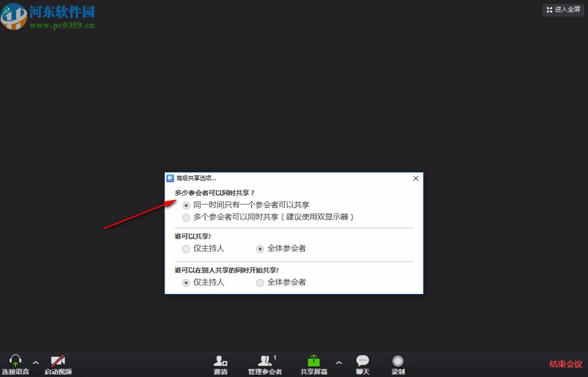The image size is (588, 377).
Task: Select multiple participants can share simultaneously
Action: click(186, 217)
